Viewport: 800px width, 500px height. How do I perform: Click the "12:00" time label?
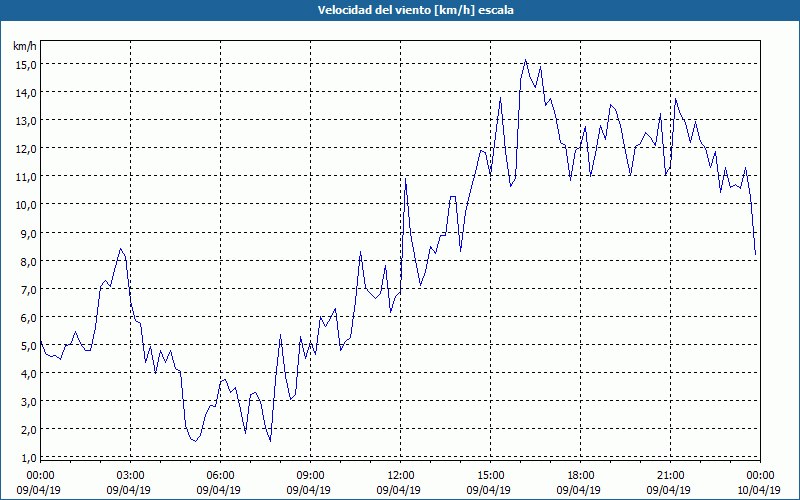pyautogui.click(x=401, y=476)
